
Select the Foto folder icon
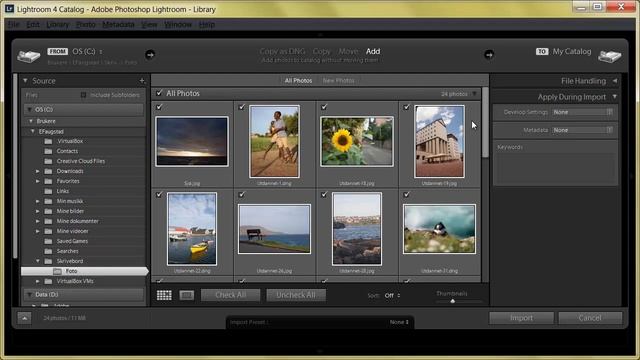[57, 271]
